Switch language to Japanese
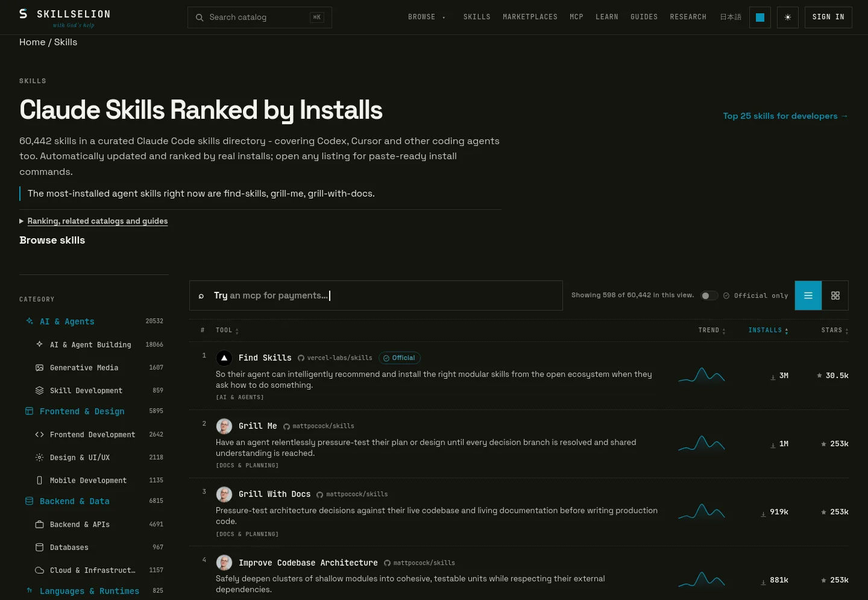Screen dimensions: 868x600 [731, 17]
